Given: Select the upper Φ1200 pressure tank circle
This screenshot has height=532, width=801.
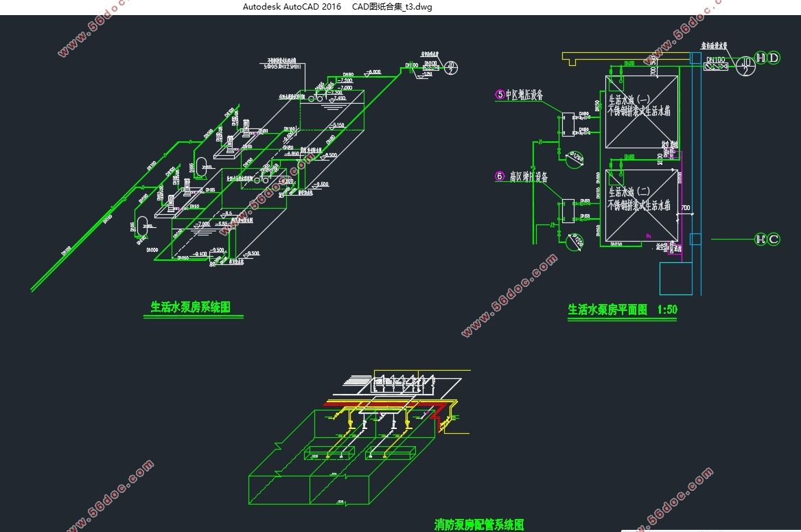Looking at the screenshot, I should (574, 159).
